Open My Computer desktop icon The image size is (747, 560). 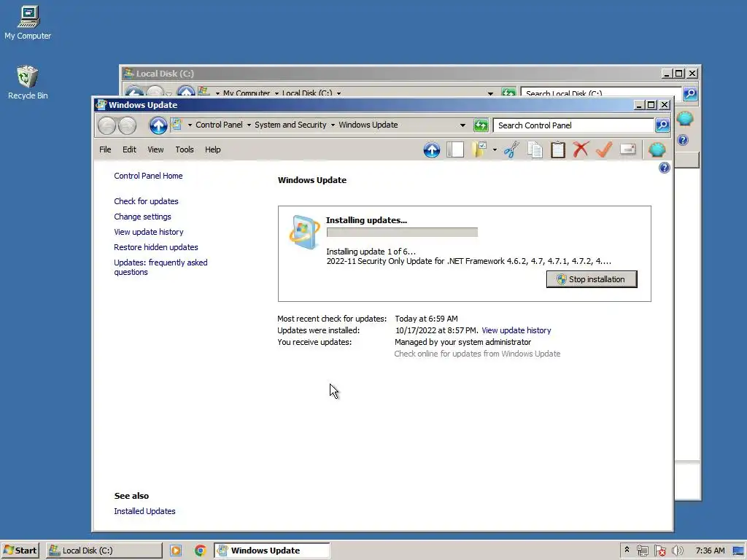28,23
